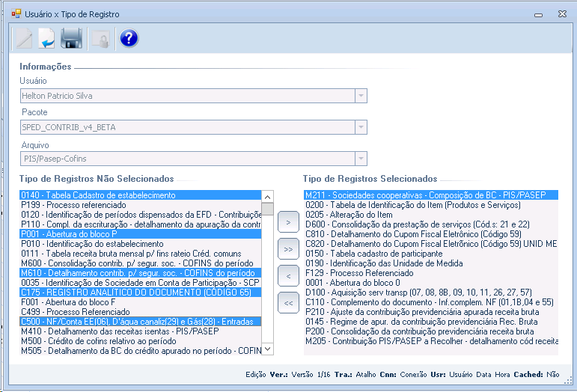Select M610 - Detalhamento contrib. COFINS row

point(140,273)
